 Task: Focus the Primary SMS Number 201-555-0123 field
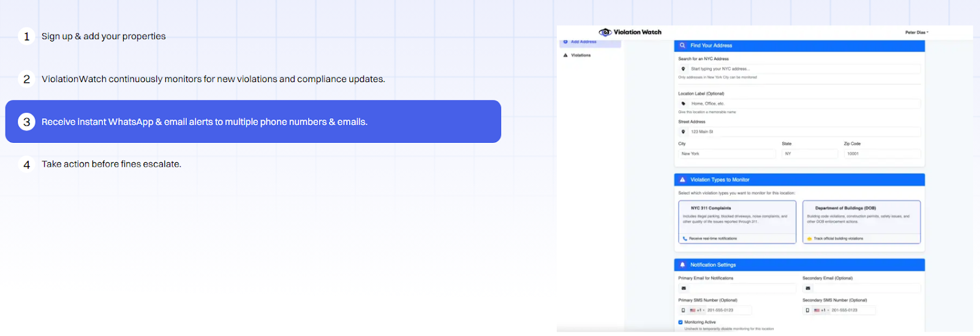(728, 310)
